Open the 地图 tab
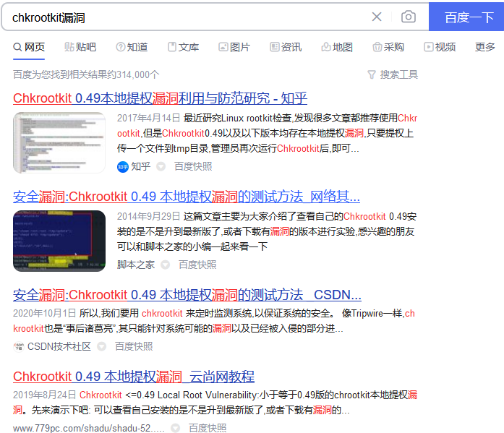The height and width of the screenshot is (433, 504). coord(337,47)
